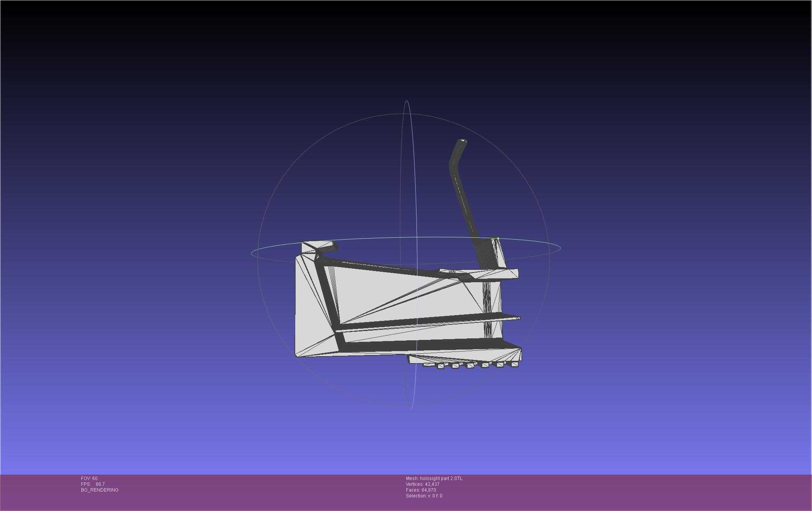Click the vertical trackball ring at its top
Image resolution: width=812 pixels, height=511 pixels.
click(x=407, y=101)
